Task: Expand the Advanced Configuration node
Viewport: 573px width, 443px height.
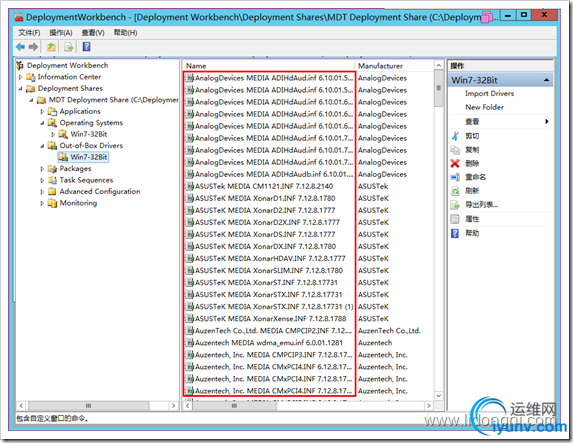Action: click(x=42, y=192)
